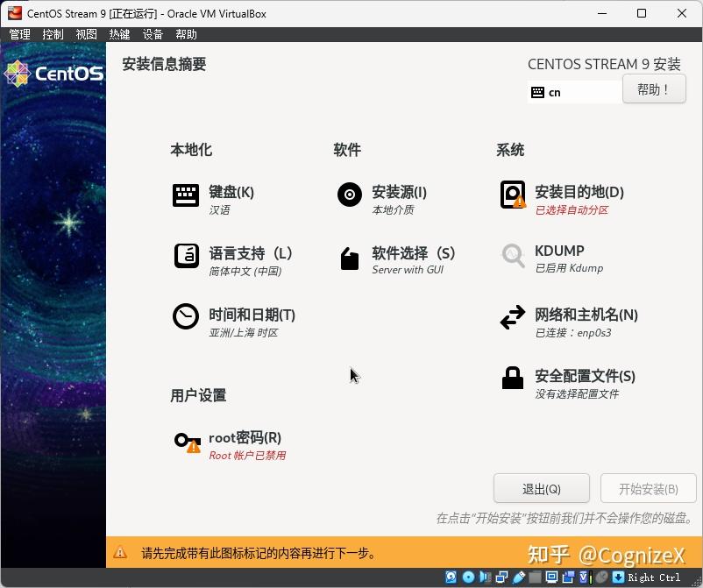
Task: Open 时间和日期(T) clock icon
Action: 186,318
